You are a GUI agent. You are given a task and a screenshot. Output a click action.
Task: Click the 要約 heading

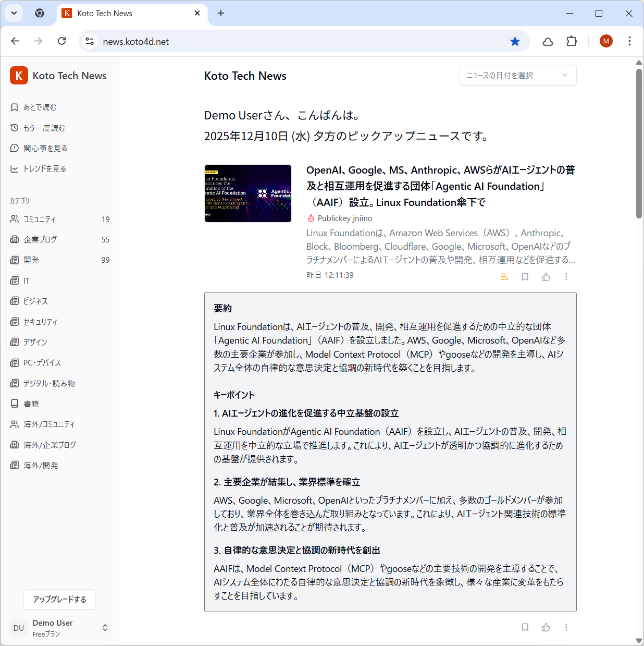coord(223,309)
